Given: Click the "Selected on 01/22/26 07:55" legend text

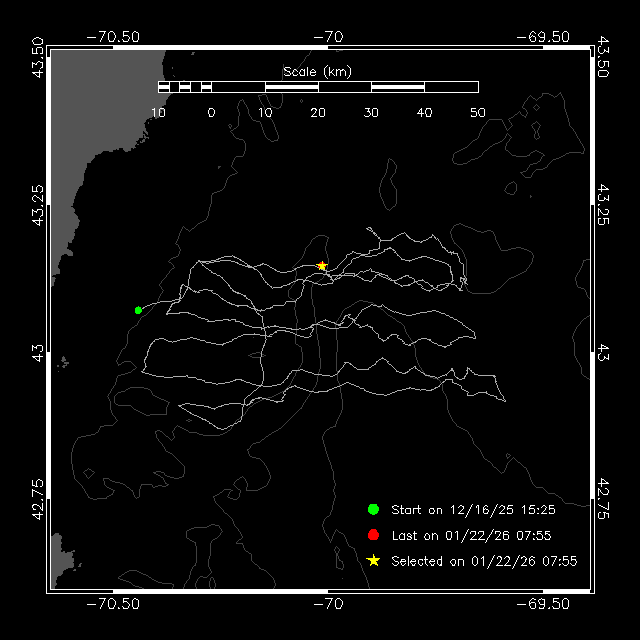Looking at the screenshot, I should [x=484, y=561].
